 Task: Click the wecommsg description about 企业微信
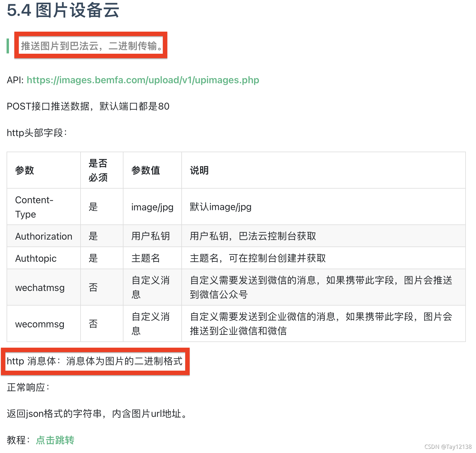pyautogui.click(x=321, y=324)
